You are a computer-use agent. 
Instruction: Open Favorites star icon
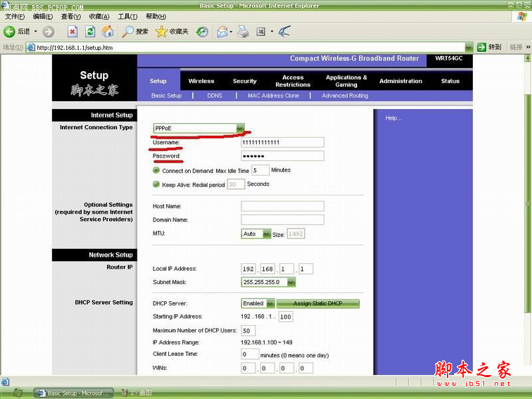pyautogui.click(x=161, y=32)
